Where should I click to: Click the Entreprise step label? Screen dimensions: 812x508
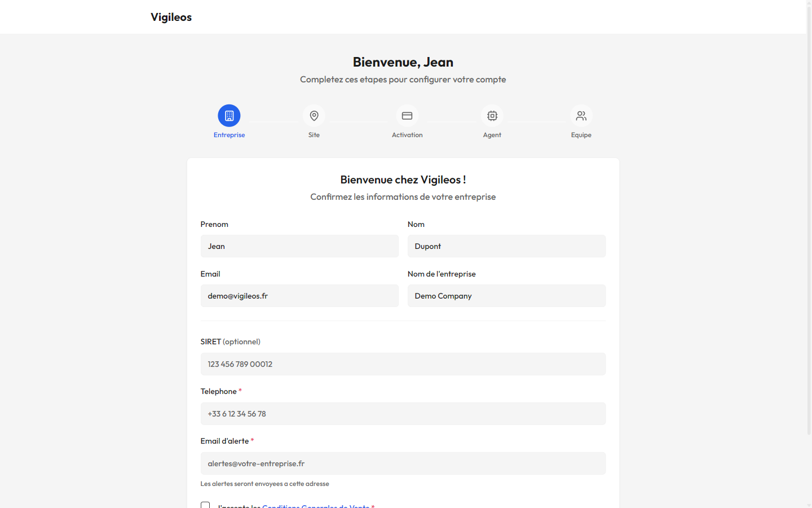coord(229,135)
